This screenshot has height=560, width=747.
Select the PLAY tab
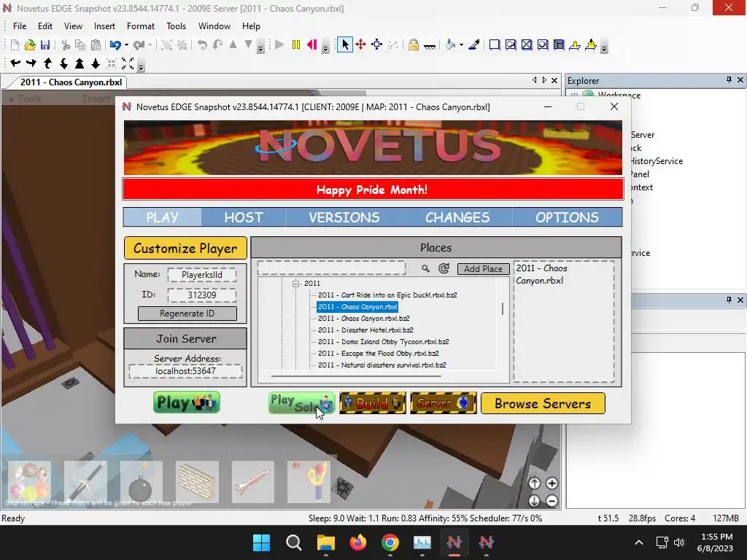click(163, 217)
